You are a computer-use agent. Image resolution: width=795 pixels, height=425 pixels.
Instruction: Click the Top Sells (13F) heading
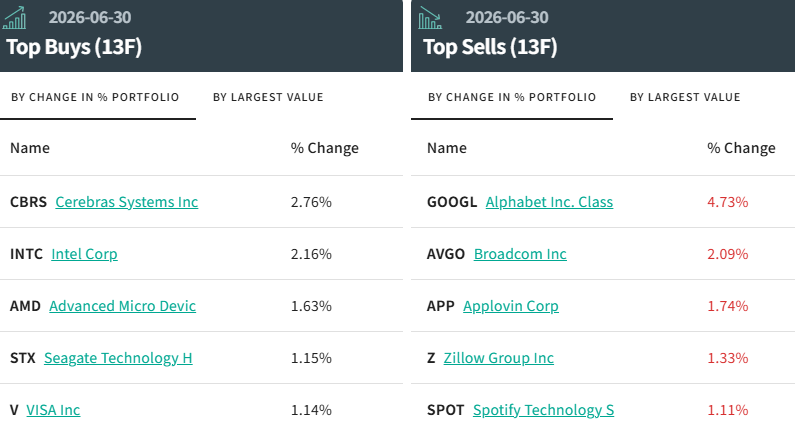click(x=490, y=47)
